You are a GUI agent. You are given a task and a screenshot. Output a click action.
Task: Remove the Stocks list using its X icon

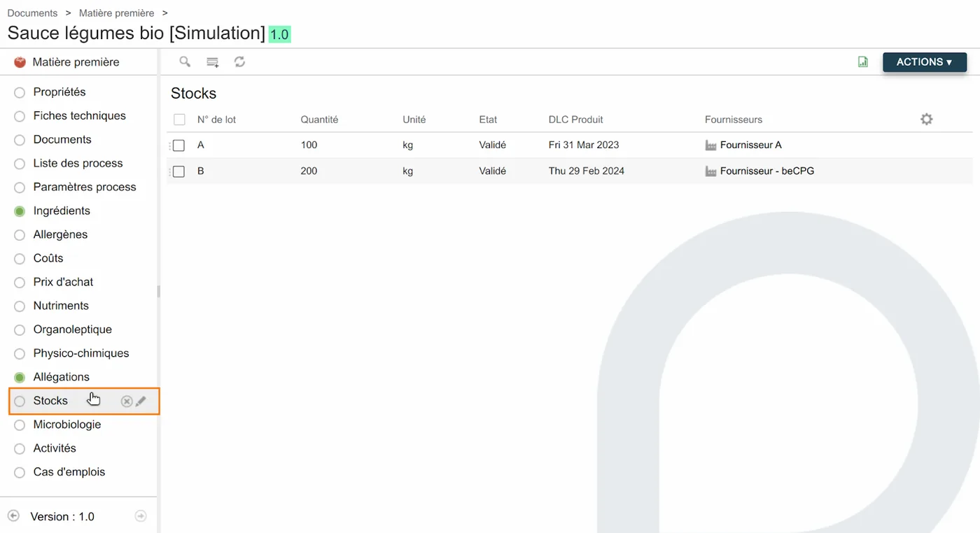pos(127,401)
